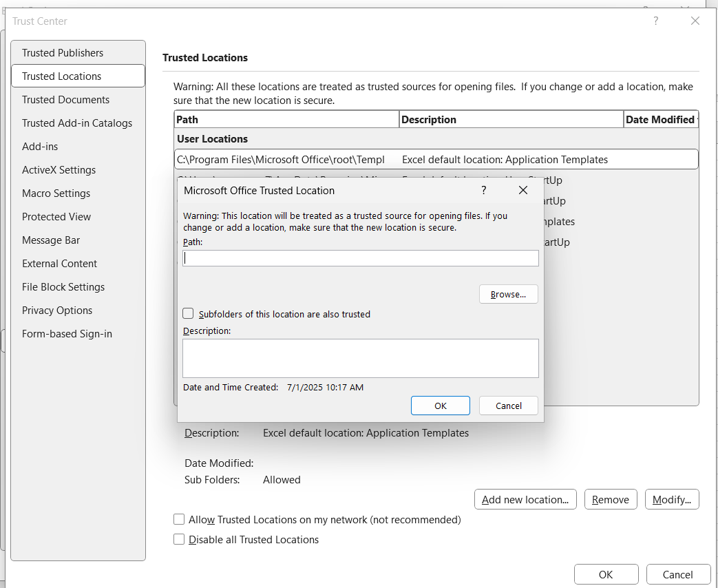
Task: Sort by Description column header
Action: (511, 119)
